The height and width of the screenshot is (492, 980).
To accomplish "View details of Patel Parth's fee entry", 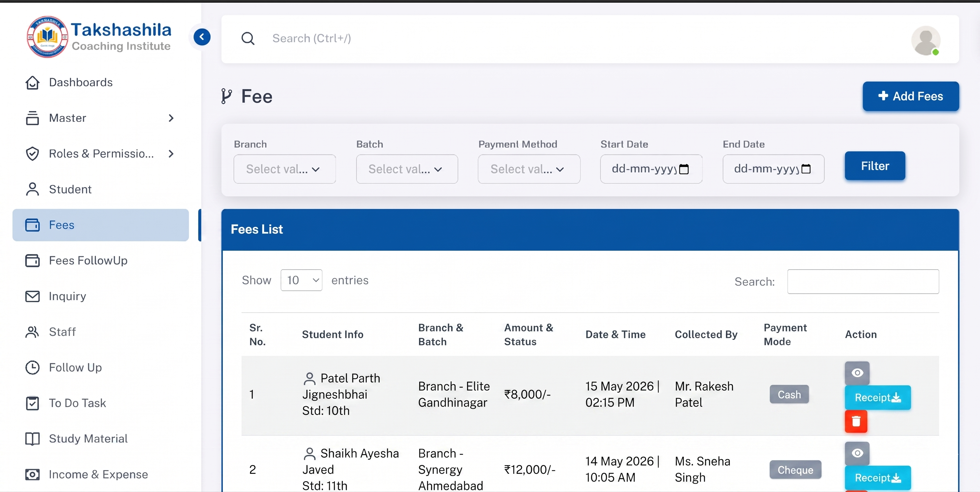I will point(857,373).
